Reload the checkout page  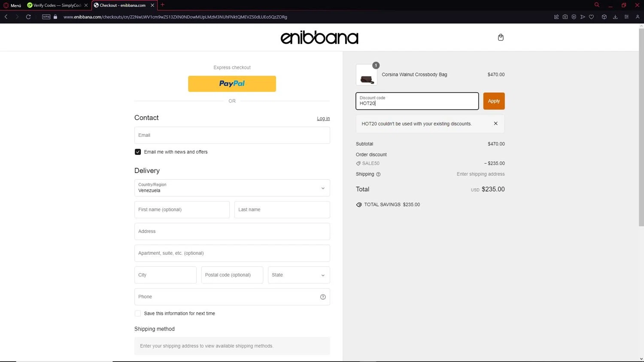[x=28, y=17]
